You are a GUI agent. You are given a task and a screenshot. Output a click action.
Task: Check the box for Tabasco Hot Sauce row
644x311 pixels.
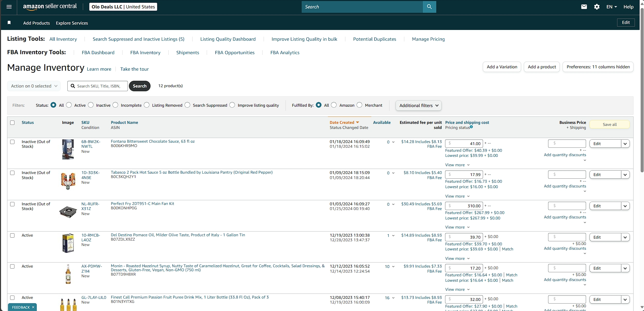point(12,173)
